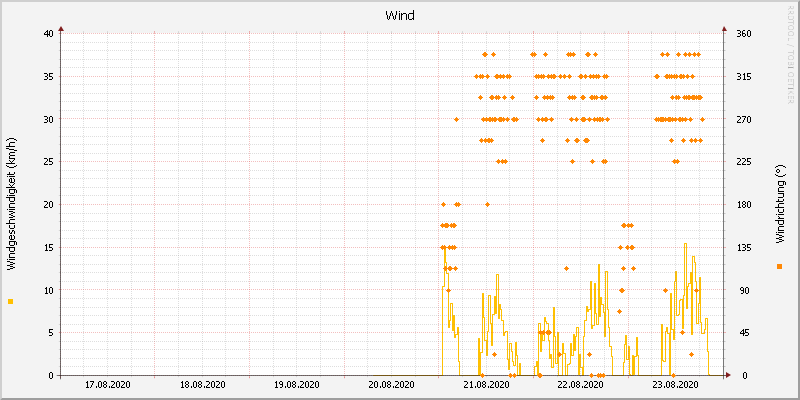Click the "Windgeschwindigkeit (km/h)" axis label

[x=11, y=204]
